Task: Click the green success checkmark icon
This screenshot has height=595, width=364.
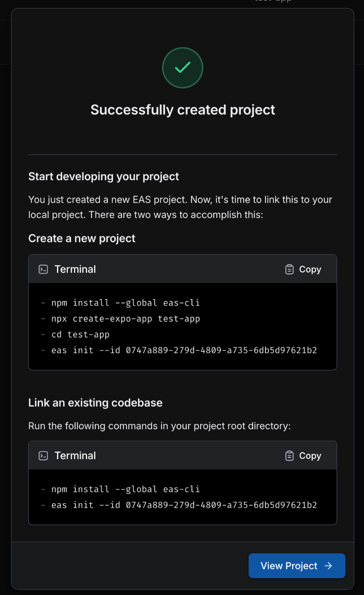Action: click(183, 68)
